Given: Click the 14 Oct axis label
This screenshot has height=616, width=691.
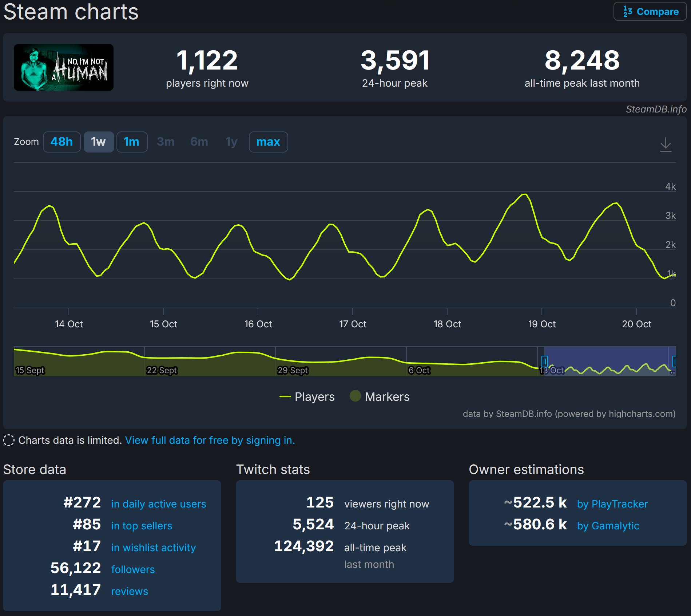Looking at the screenshot, I should pos(69,324).
